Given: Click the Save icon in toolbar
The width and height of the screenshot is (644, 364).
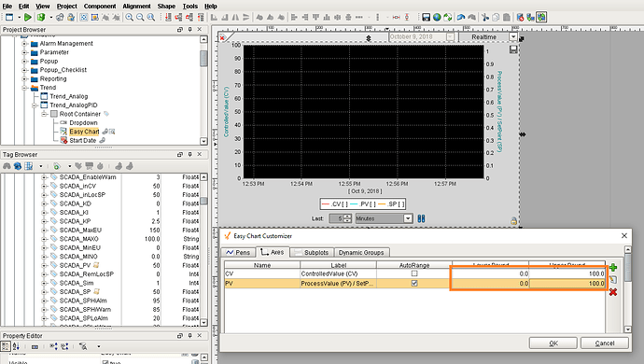Looking at the screenshot, I should 426,17.
